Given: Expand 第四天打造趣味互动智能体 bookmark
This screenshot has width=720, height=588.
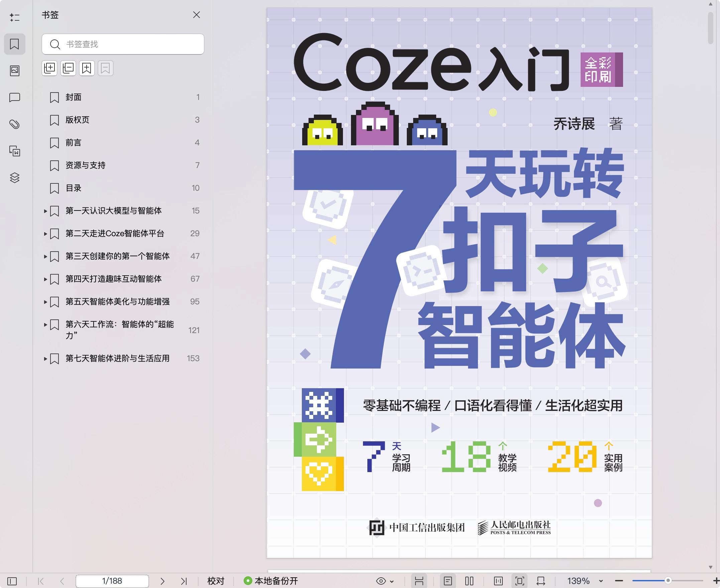Looking at the screenshot, I should point(45,279).
